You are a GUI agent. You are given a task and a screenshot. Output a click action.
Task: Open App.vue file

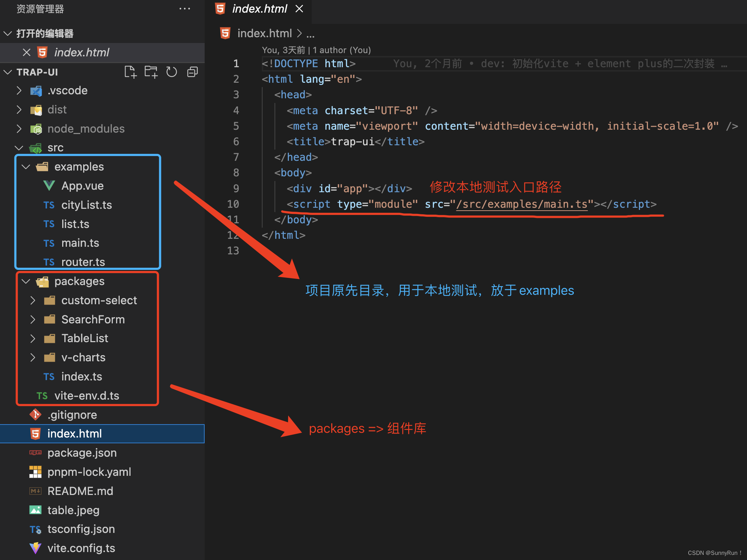pyautogui.click(x=82, y=186)
